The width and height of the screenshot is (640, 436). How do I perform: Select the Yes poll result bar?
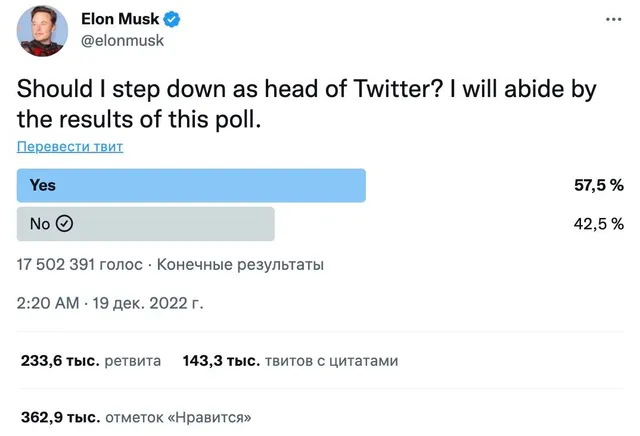point(191,185)
